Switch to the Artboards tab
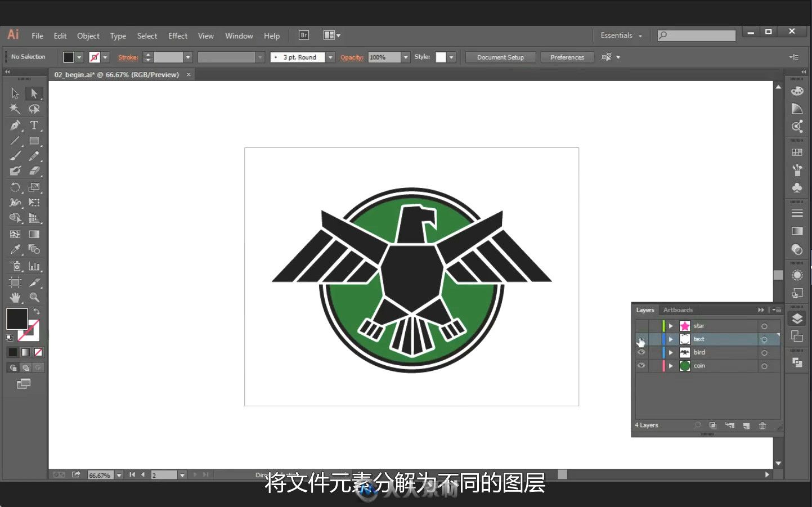The height and width of the screenshot is (507, 812). [678, 310]
